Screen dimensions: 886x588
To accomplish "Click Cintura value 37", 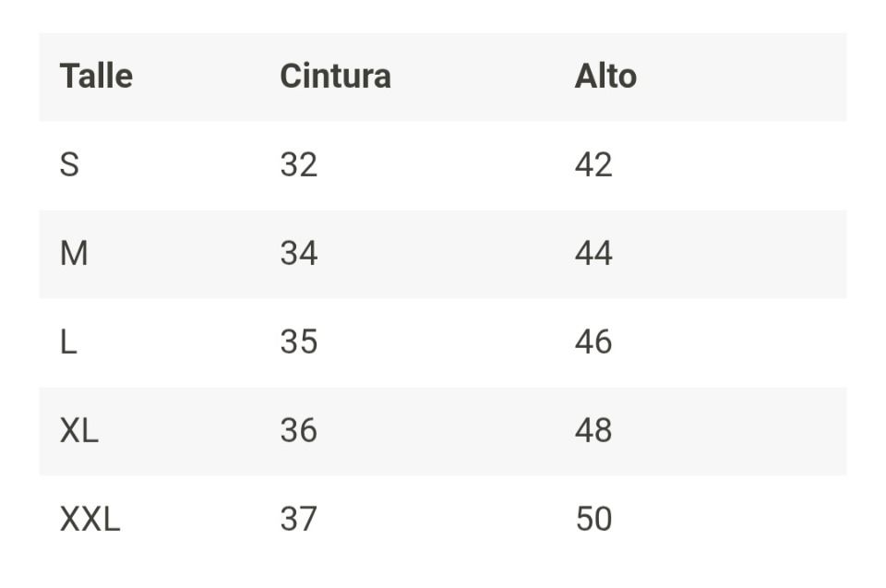I will coord(299,520).
